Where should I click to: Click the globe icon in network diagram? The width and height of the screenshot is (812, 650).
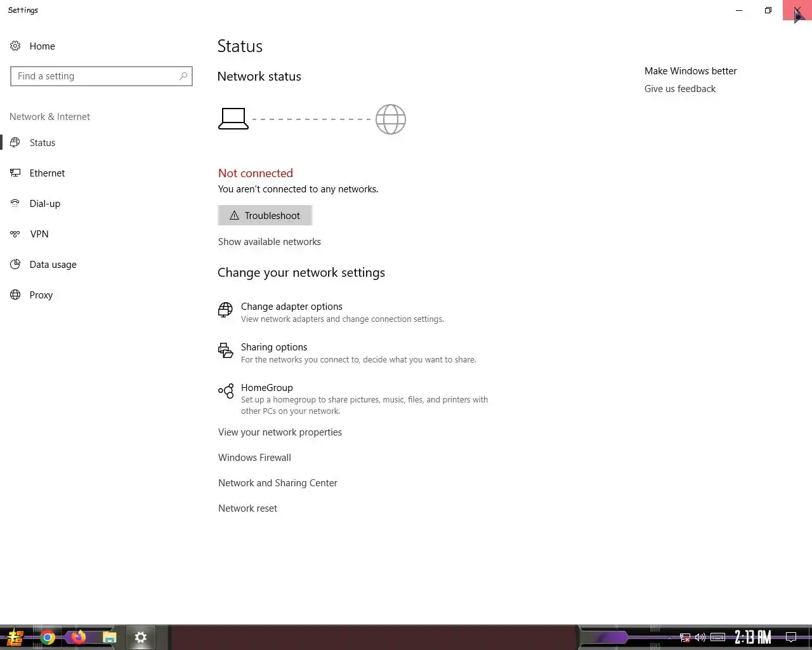[x=391, y=119]
